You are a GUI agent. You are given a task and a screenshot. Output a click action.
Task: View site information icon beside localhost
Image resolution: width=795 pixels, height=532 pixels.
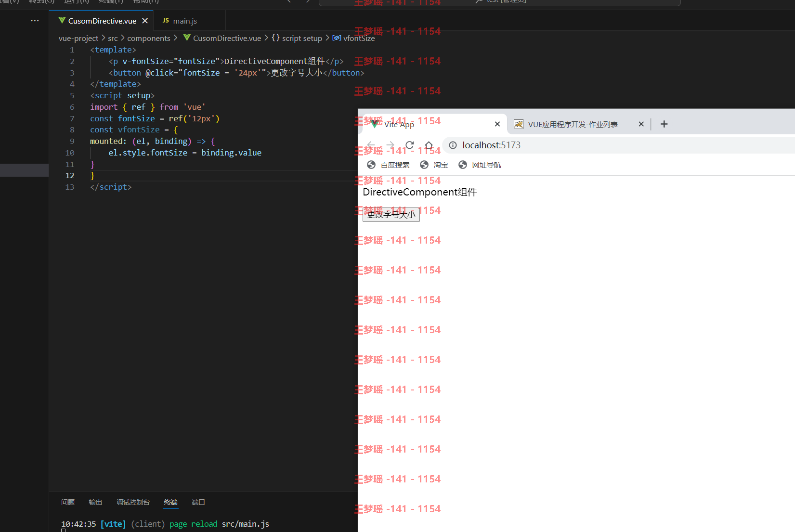[453, 145]
